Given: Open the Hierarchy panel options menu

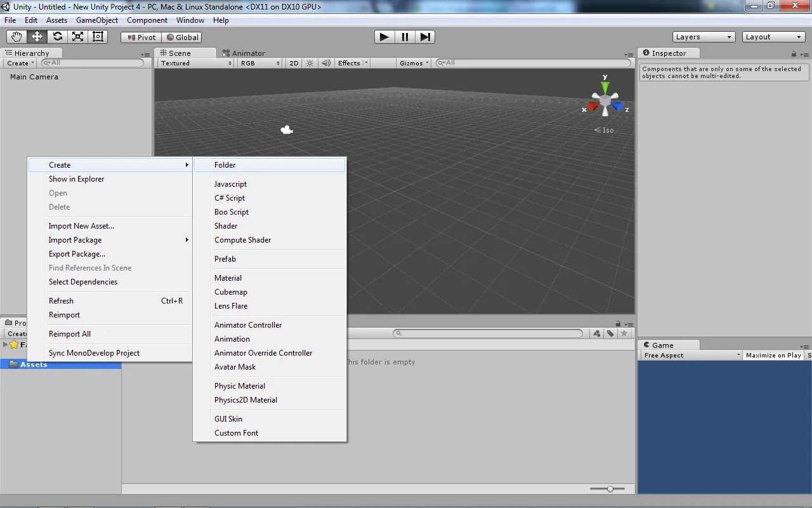Looking at the screenshot, I should (x=146, y=55).
